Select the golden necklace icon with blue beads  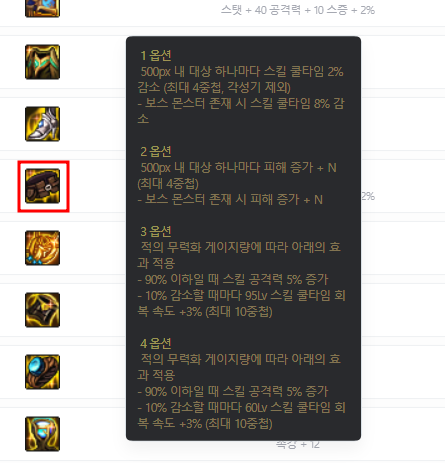pyautogui.click(x=43, y=248)
